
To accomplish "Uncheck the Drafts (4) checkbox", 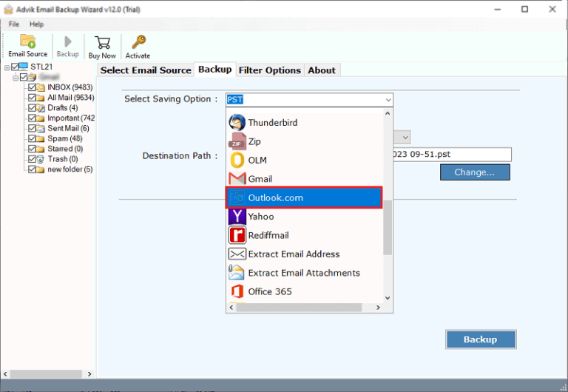I will (32, 108).
